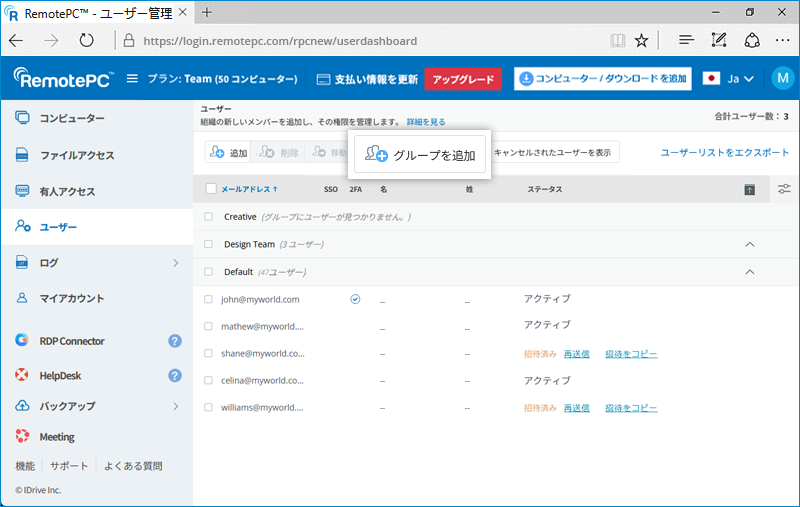Open RDP Connector in sidebar
Screen dimensions: 800x507
72,341
